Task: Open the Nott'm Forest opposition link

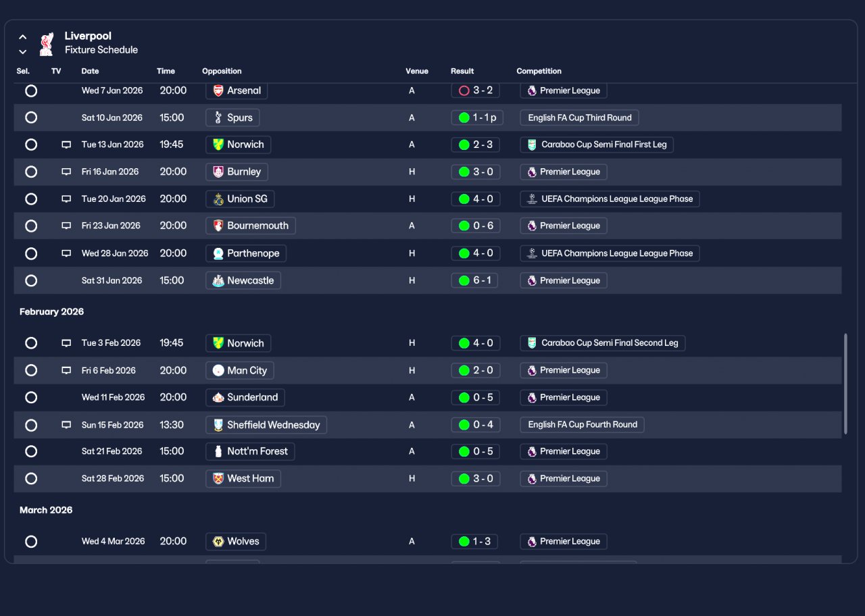Action: tap(250, 451)
